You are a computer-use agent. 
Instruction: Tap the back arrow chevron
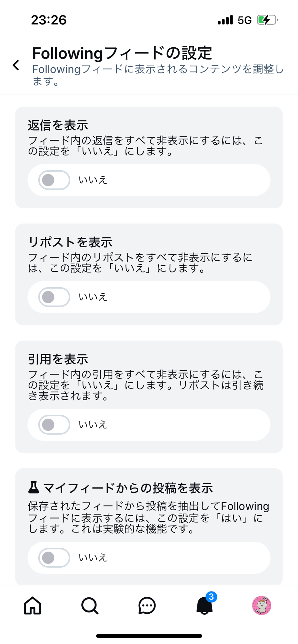point(16,65)
